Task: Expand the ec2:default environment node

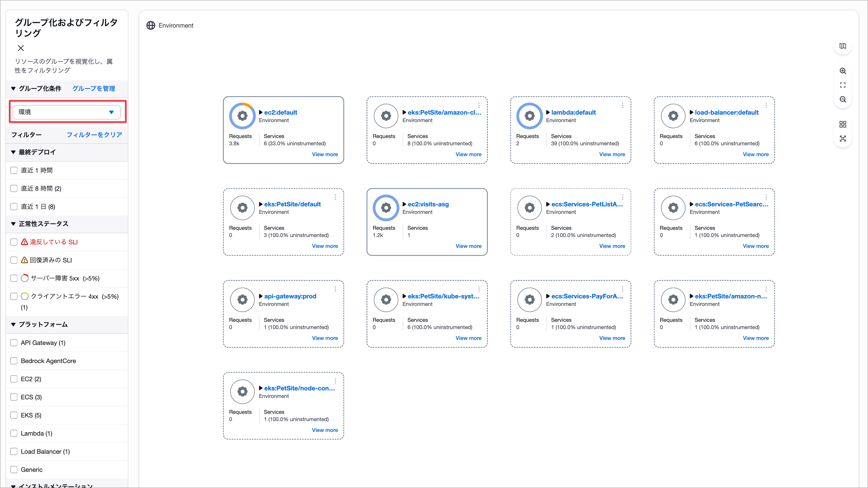Action: (260, 112)
